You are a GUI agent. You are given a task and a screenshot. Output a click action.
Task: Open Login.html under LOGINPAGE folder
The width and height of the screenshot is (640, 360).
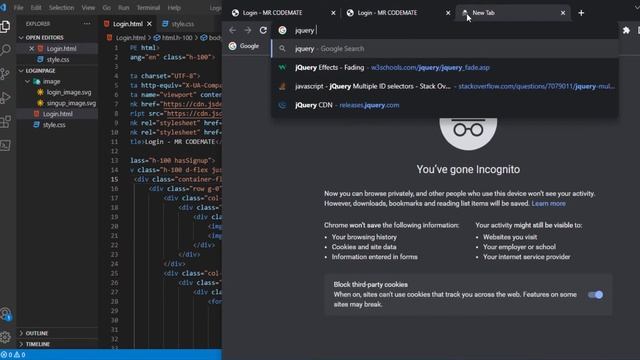[x=58, y=114]
